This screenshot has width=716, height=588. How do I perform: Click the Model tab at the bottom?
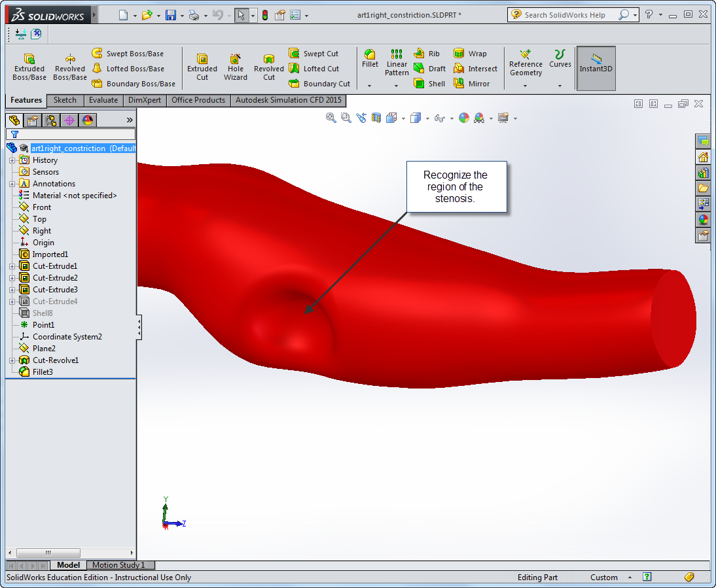coord(69,564)
